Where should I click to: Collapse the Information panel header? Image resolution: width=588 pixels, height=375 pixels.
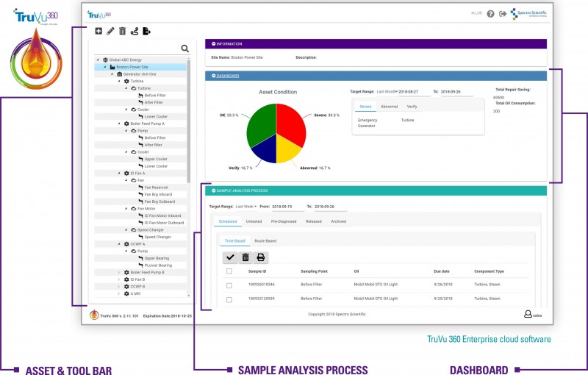(376, 44)
